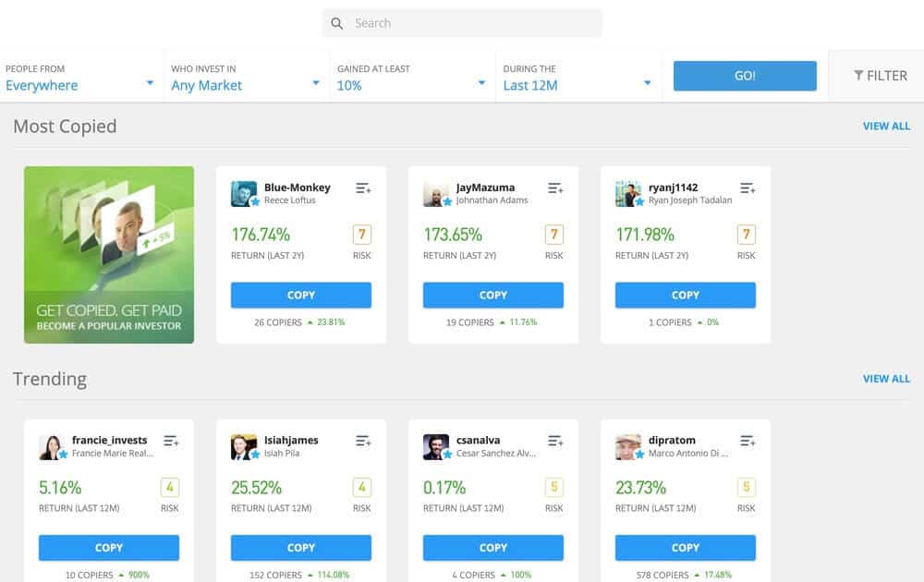
Task: Add ryanj1142 to watchlist icon
Action: click(x=748, y=188)
